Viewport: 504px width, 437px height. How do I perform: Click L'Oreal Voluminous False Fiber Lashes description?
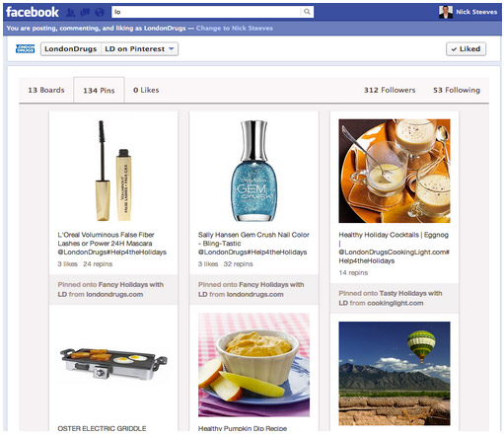click(x=111, y=244)
